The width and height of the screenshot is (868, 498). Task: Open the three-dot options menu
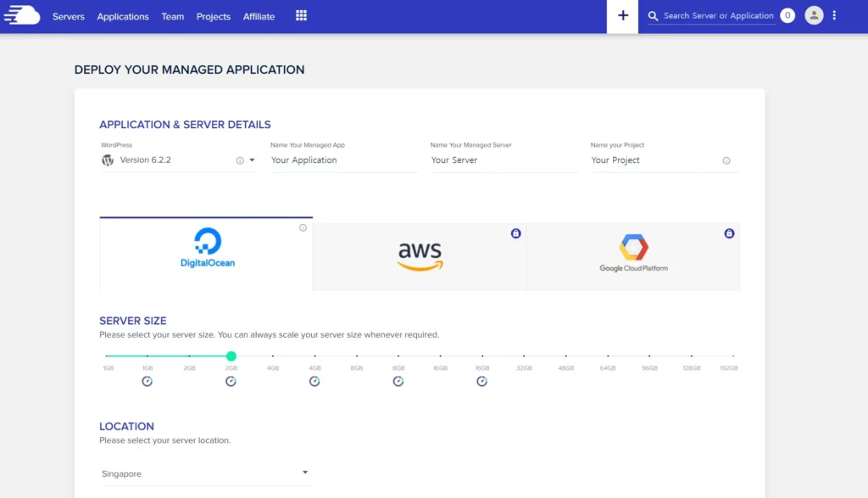click(834, 15)
